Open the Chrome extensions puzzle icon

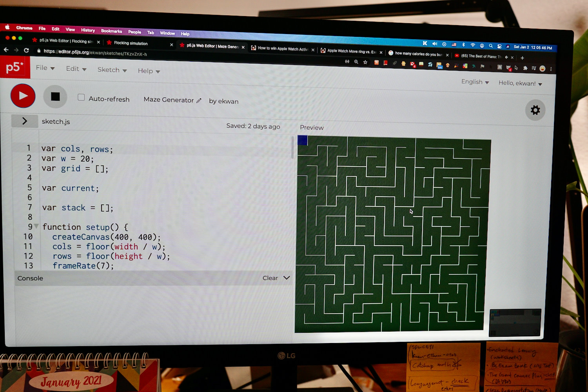tap(525, 68)
